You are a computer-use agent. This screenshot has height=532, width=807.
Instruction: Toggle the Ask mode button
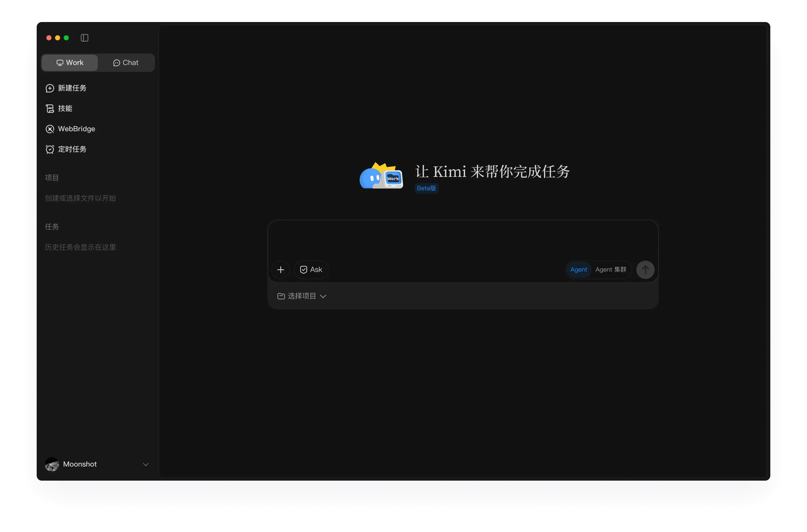(311, 270)
